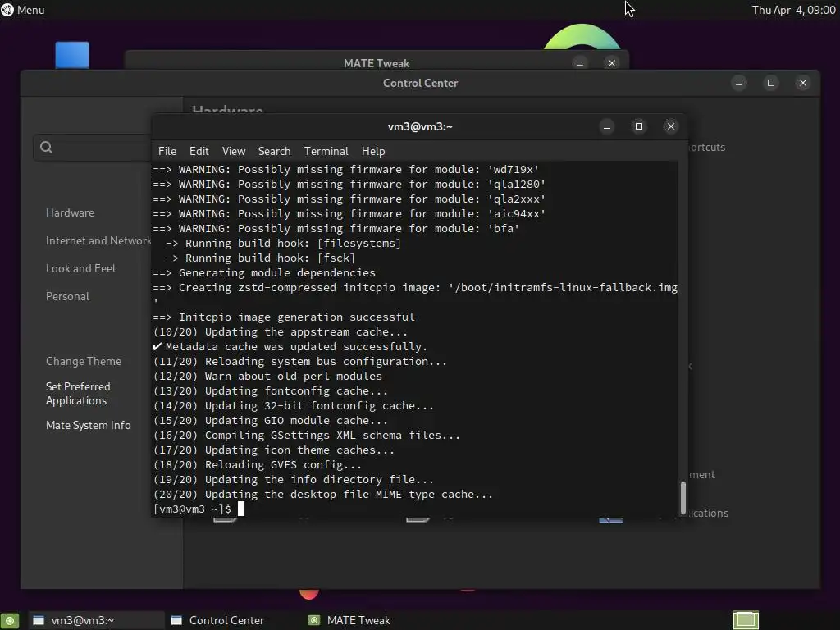Click the terminal vertical scrollbar handle

pyautogui.click(x=683, y=498)
